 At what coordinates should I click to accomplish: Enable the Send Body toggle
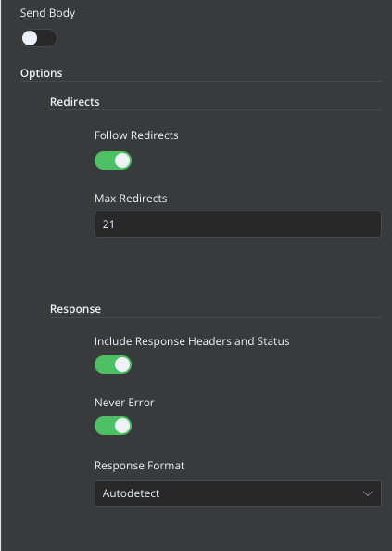[x=39, y=38]
